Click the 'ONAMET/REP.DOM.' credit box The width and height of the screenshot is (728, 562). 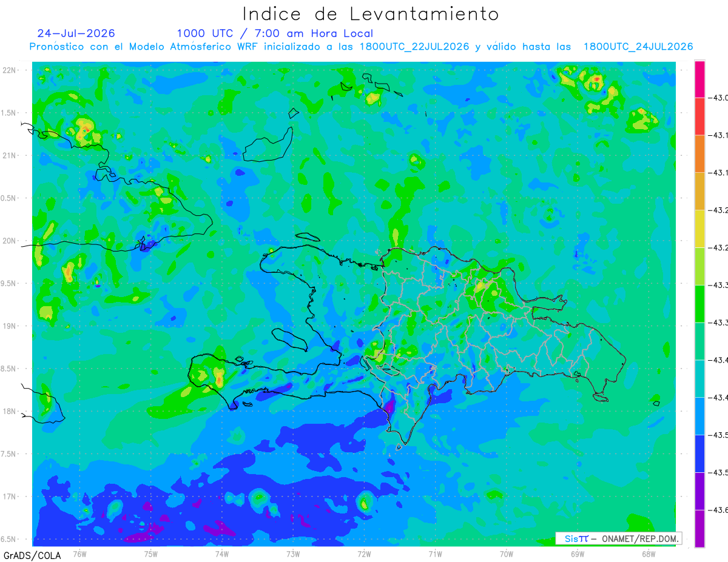pyautogui.click(x=619, y=539)
